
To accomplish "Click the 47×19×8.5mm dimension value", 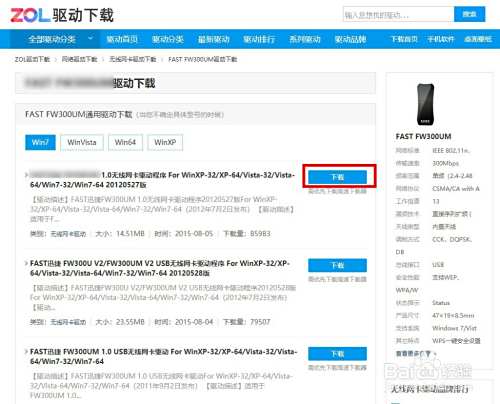I will point(453,315).
